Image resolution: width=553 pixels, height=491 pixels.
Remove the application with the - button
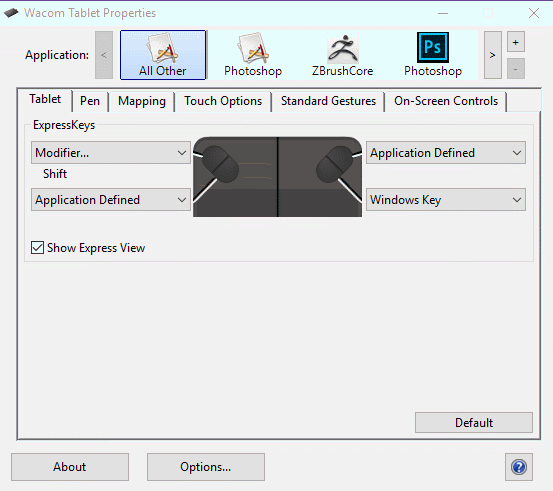516,69
